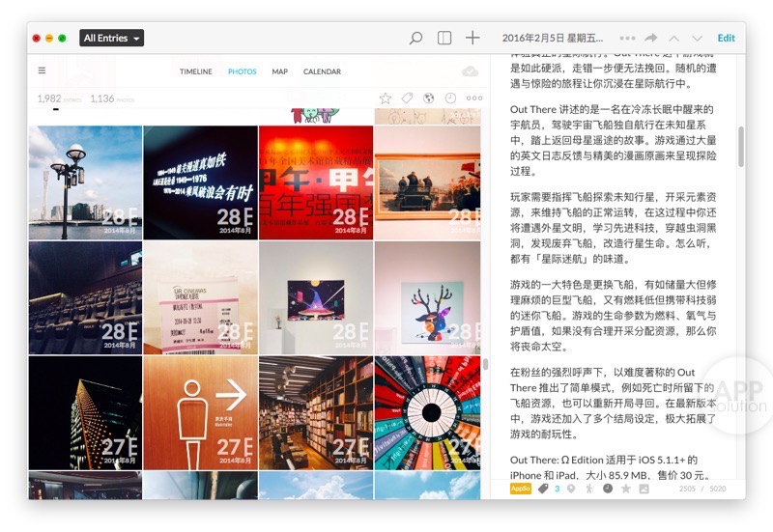Image resolution: width=773 pixels, height=532 pixels.
Task: Click paragraph beginning Out There 讲述的是
Action: pyautogui.click(x=613, y=140)
